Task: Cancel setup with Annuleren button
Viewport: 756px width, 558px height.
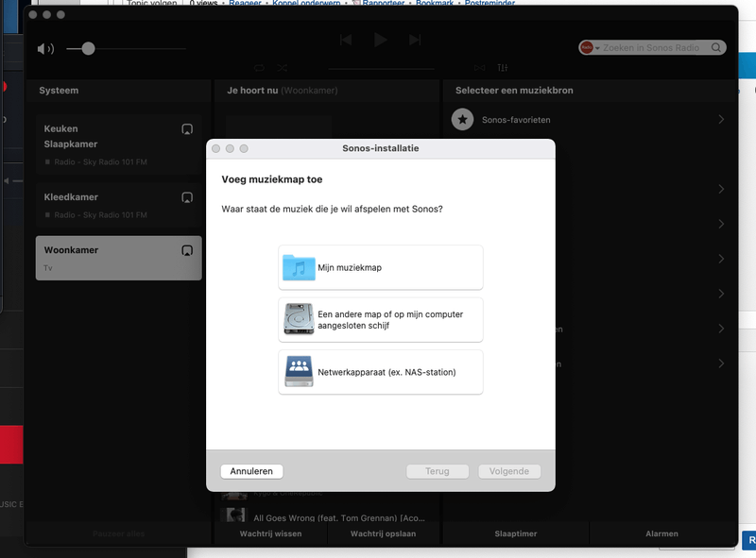Action: 251,471
